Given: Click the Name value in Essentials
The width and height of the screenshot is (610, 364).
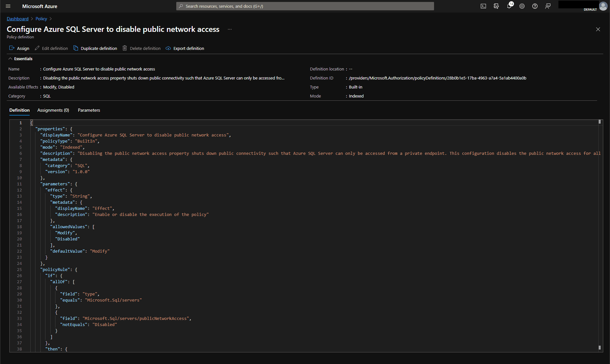Looking at the screenshot, I should 99,69.
